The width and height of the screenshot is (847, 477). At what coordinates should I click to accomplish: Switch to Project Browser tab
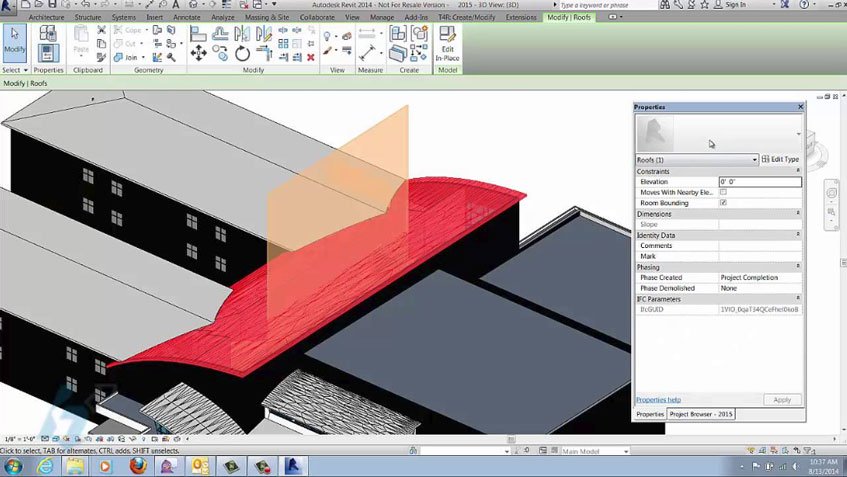(701, 414)
